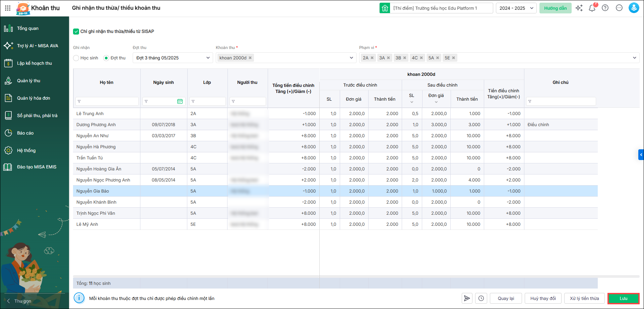Open the user avatar profile icon
The height and width of the screenshot is (309, 644).
(x=634, y=8)
